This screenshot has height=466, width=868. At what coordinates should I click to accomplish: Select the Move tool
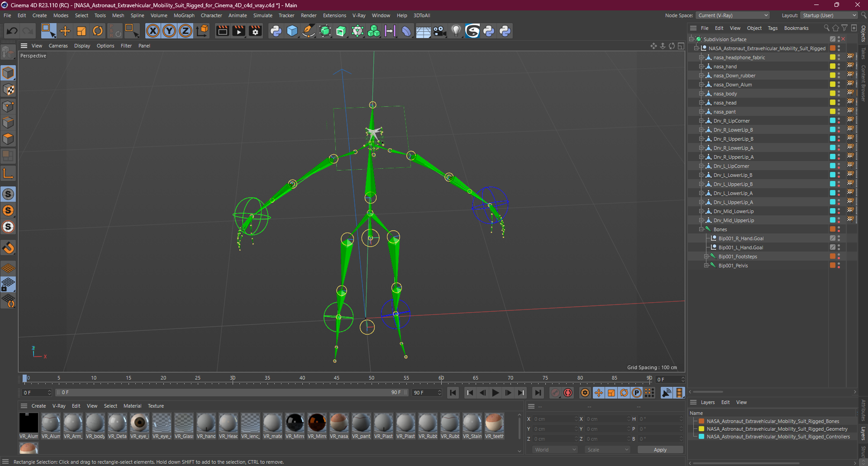click(65, 31)
